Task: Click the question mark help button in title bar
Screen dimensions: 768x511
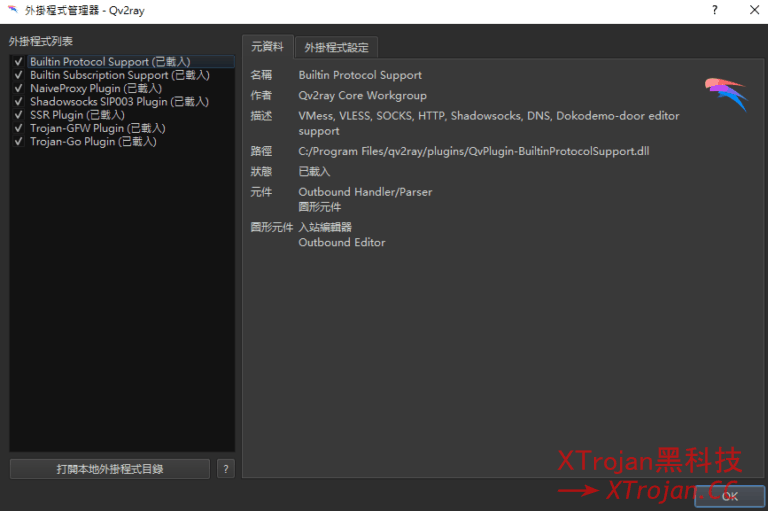Action: click(714, 10)
